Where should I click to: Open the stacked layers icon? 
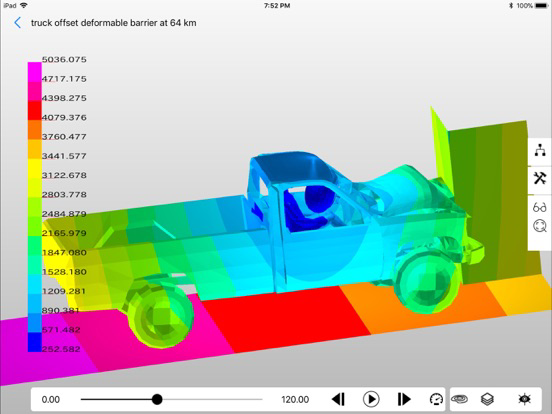[487, 399]
